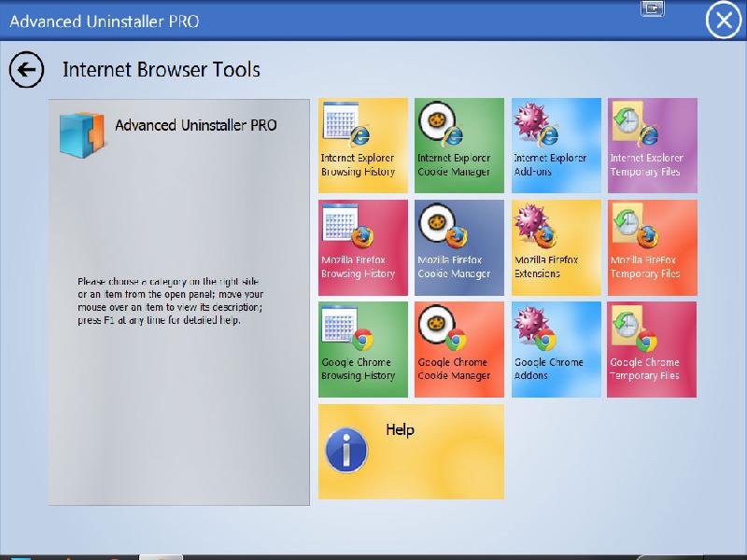Open Google Chrome Browsing History
Screen dimensions: 747x560
point(363,349)
